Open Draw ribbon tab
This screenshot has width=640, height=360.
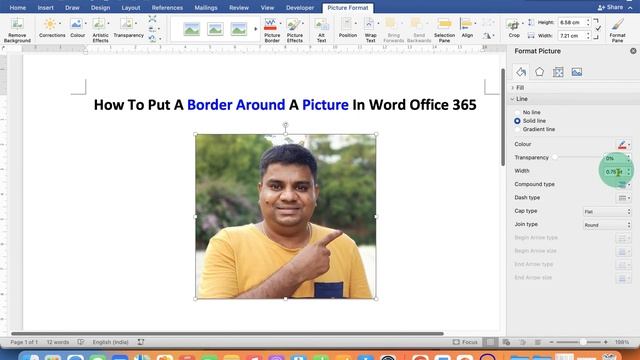pyautogui.click(x=72, y=8)
